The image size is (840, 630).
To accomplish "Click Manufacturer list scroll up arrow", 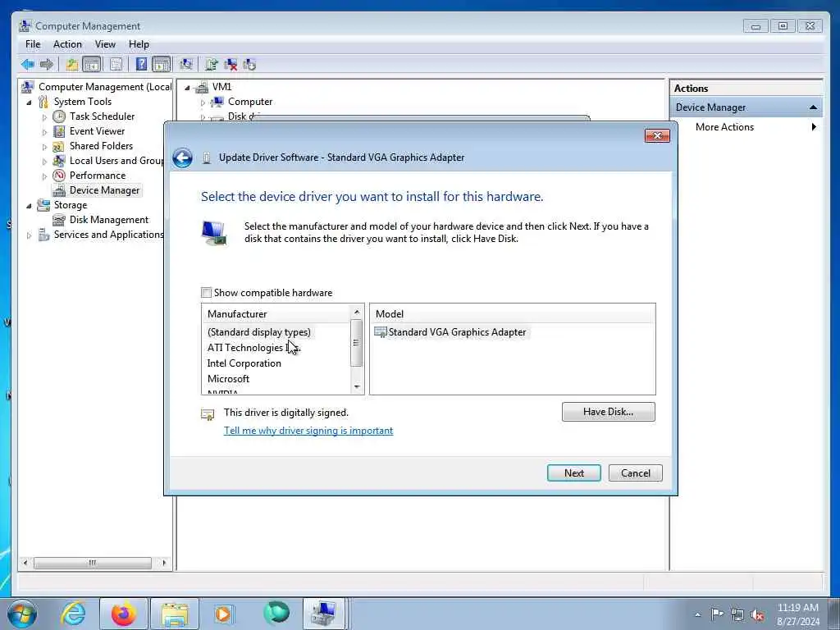I will 357,312.
